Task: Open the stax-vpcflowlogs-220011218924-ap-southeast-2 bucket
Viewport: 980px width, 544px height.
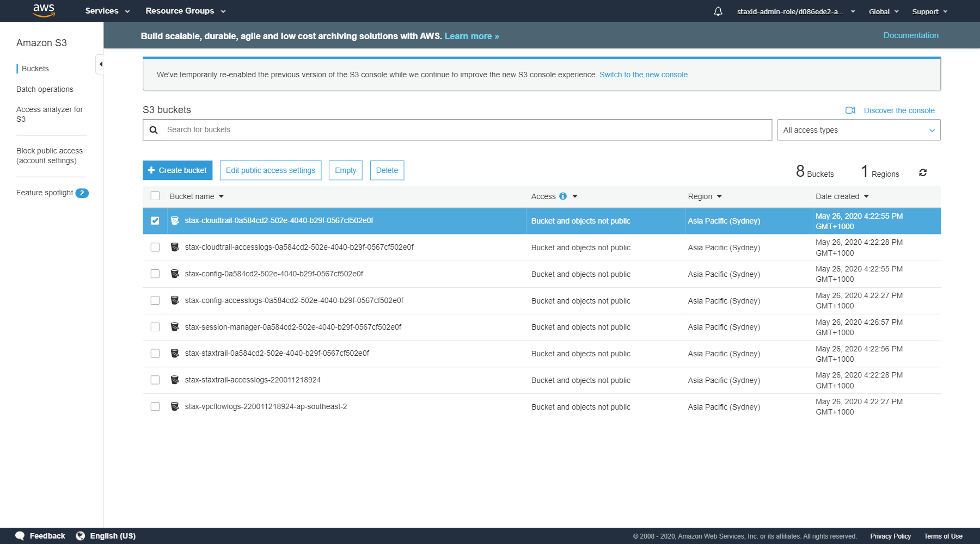Action: click(x=266, y=406)
